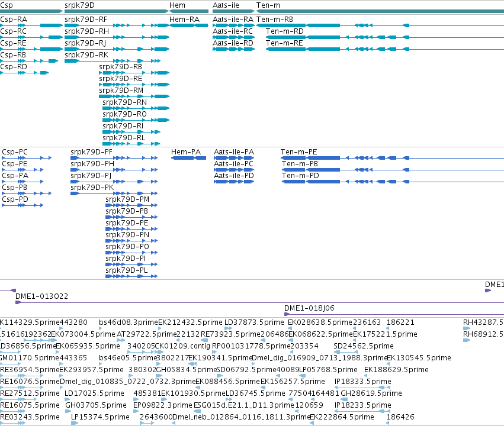Click the Hem-PA protein label
The width and height of the screenshot is (504, 426).
click(x=186, y=152)
